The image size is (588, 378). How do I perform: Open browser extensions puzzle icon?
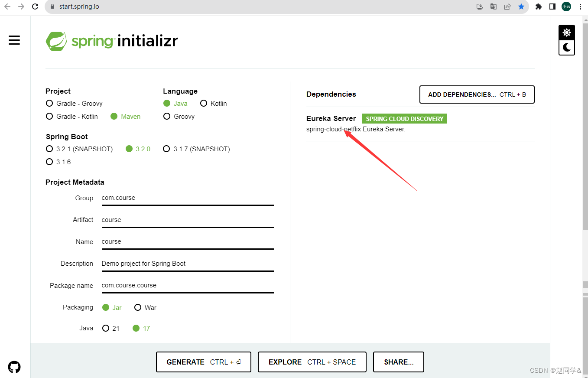[539, 7]
